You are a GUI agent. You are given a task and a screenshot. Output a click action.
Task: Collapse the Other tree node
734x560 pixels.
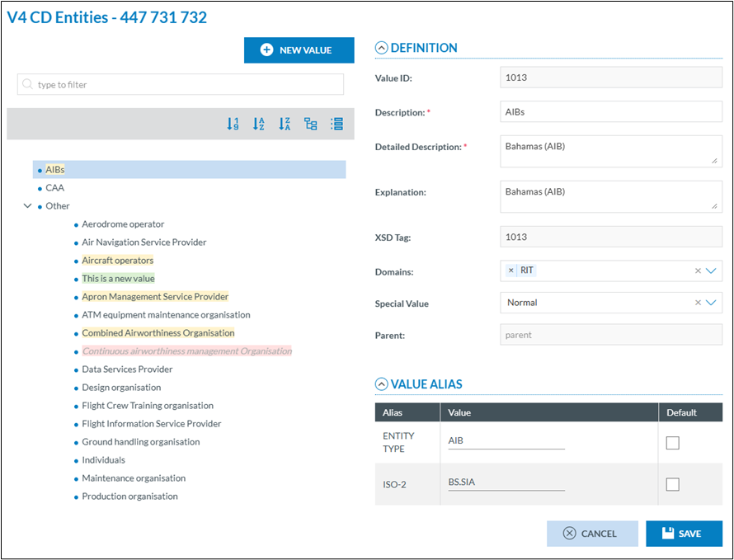[x=27, y=206]
